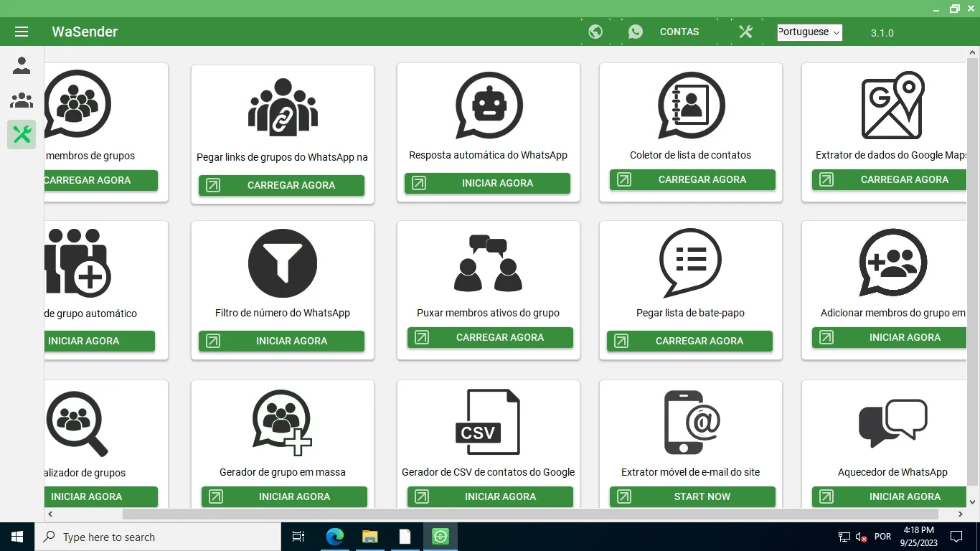980x551 pixels.
Task: Click the active group members chat icon
Action: tap(489, 263)
